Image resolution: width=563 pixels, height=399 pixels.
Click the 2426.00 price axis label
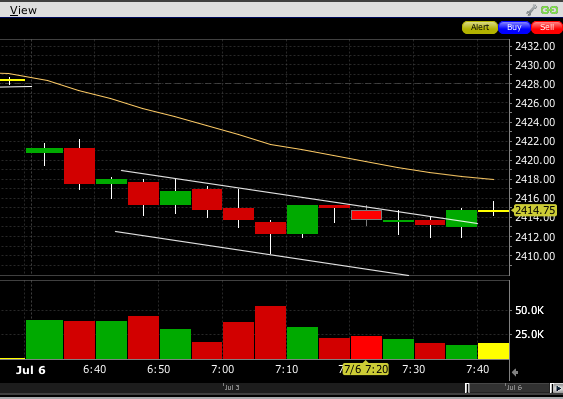535,103
